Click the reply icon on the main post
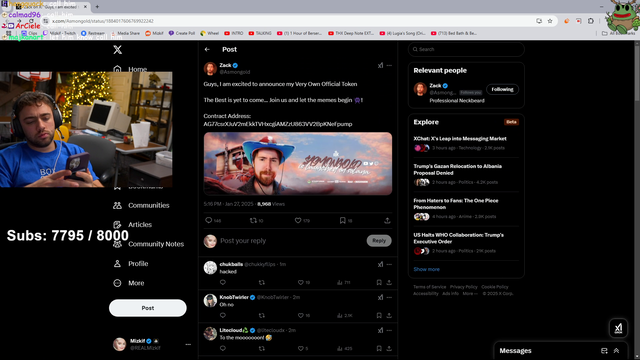This screenshot has width=640, height=360. (209, 220)
